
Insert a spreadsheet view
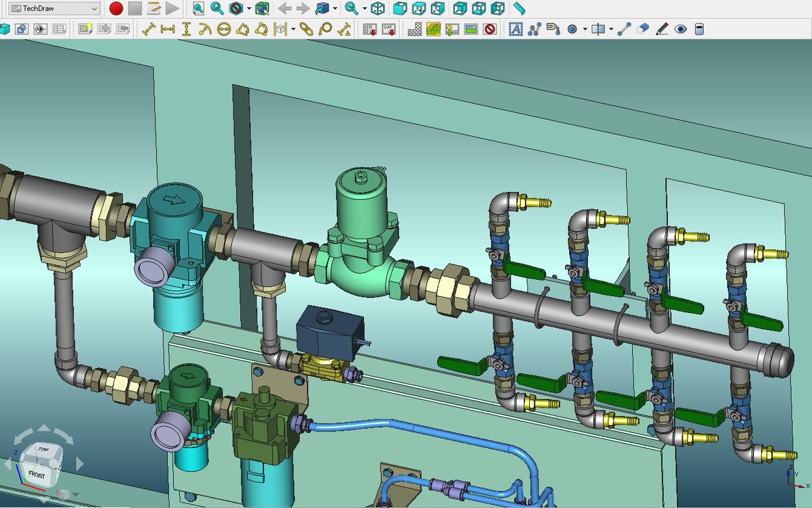[60, 29]
